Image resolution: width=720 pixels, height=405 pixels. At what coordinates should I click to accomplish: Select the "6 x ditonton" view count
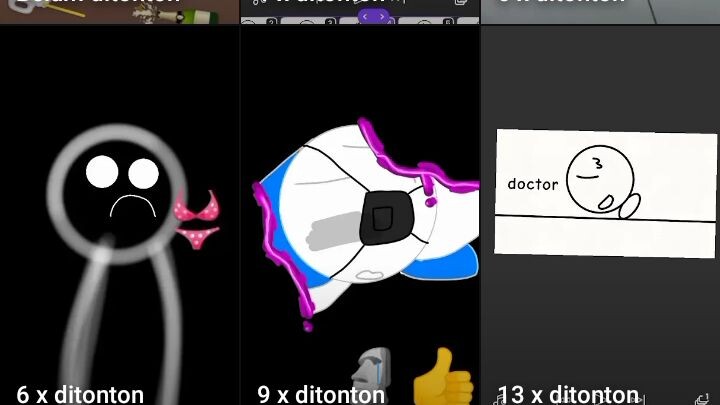tap(80, 394)
